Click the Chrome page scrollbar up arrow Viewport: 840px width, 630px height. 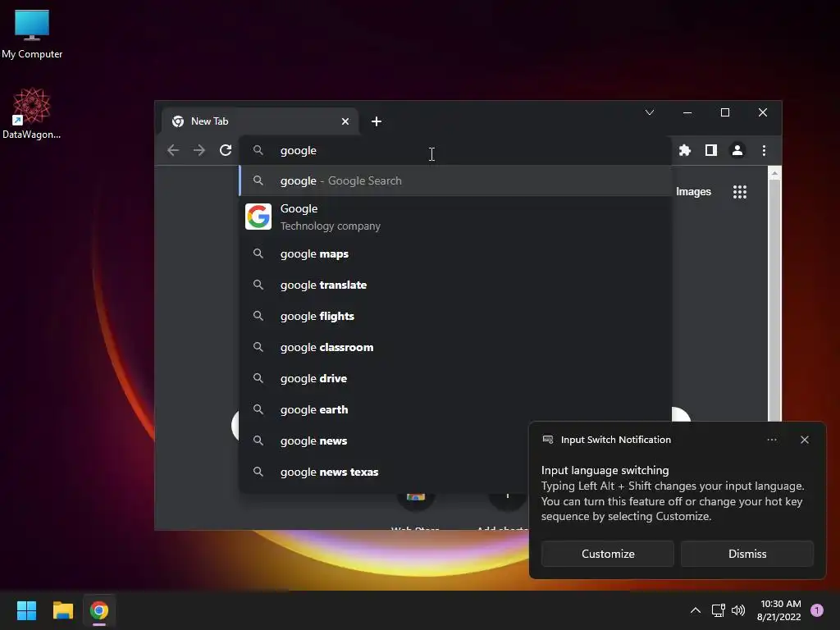point(774,174)
